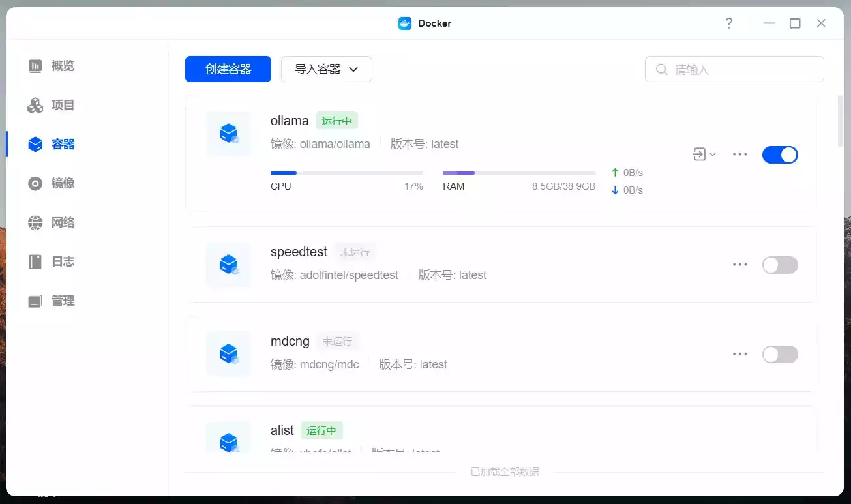Click the green upload arrow for ollama
Screen dimensions: 851x504
coord(615,173)
